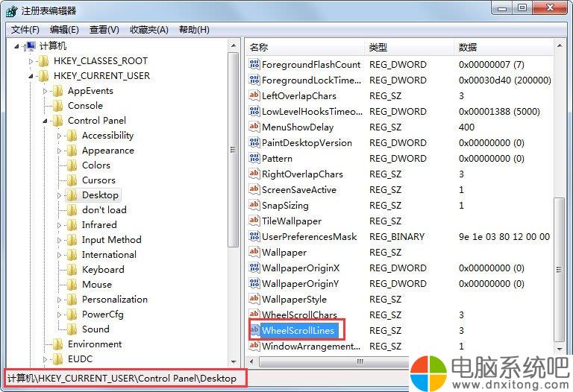
Task: Expand the PowerCfg key
Action: tap(60, 314)
